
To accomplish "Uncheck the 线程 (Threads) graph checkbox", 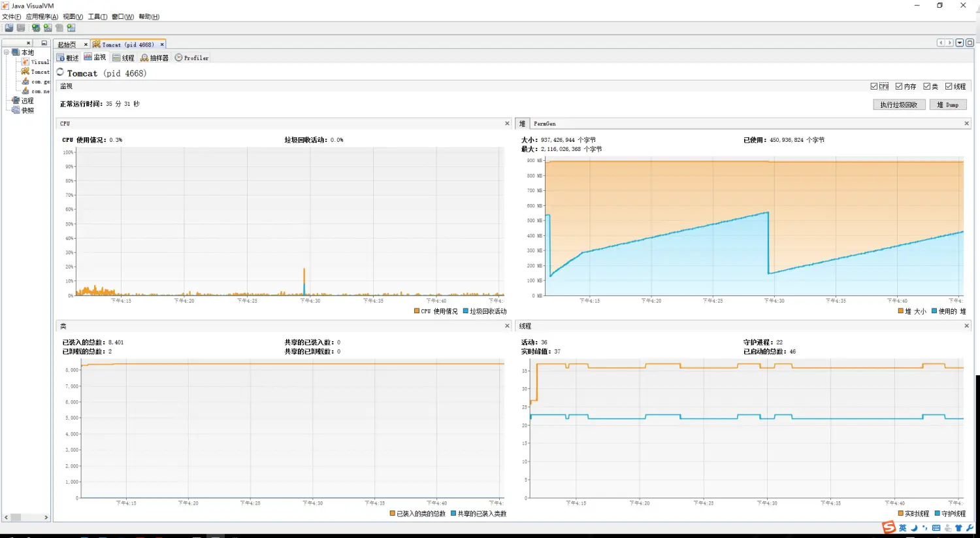I will pos(949,86).
